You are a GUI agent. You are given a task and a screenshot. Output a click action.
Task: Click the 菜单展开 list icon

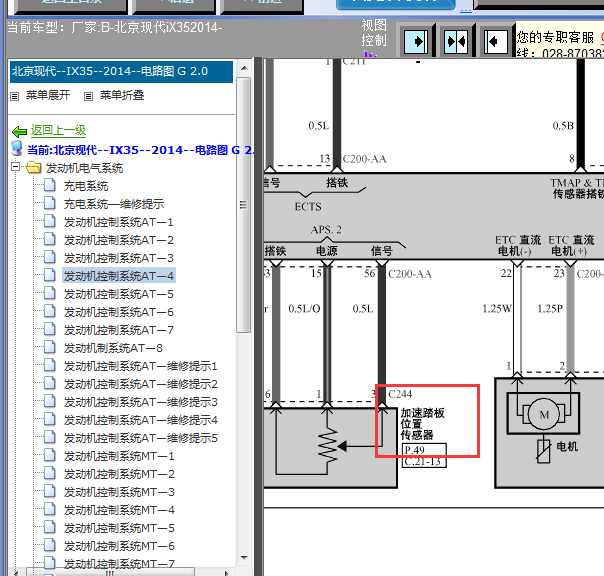15,96
